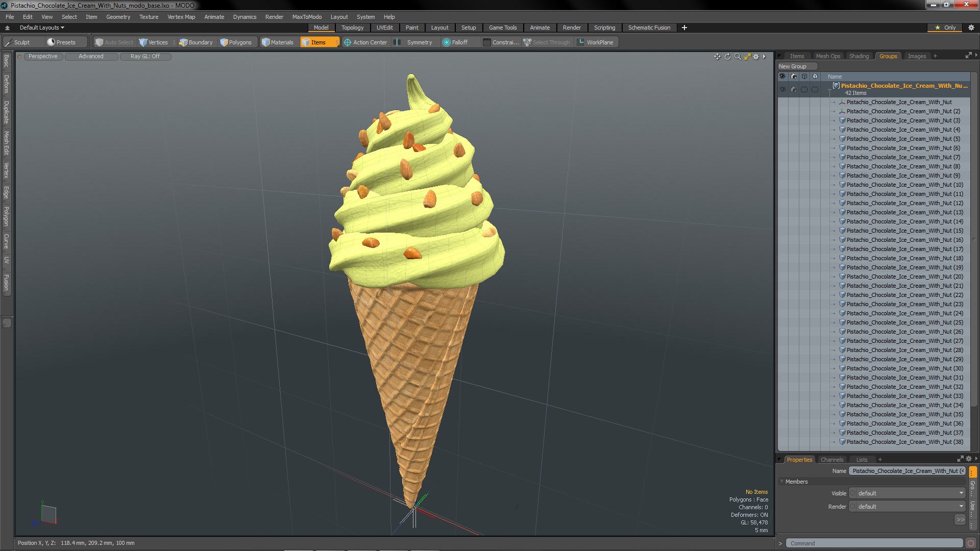Open the WorkPlane options
Viewport: 980px width, 551px height.
click(596, 42)
